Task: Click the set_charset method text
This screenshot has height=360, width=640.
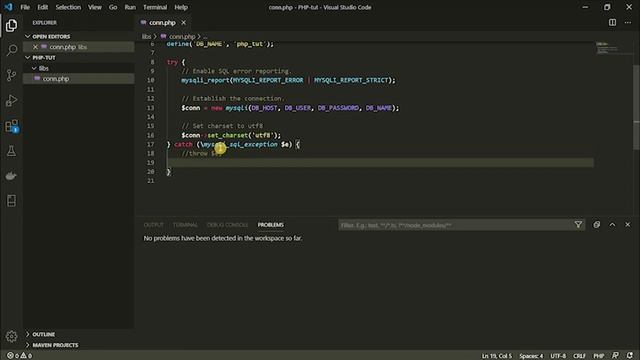Action: pos(228,135)
